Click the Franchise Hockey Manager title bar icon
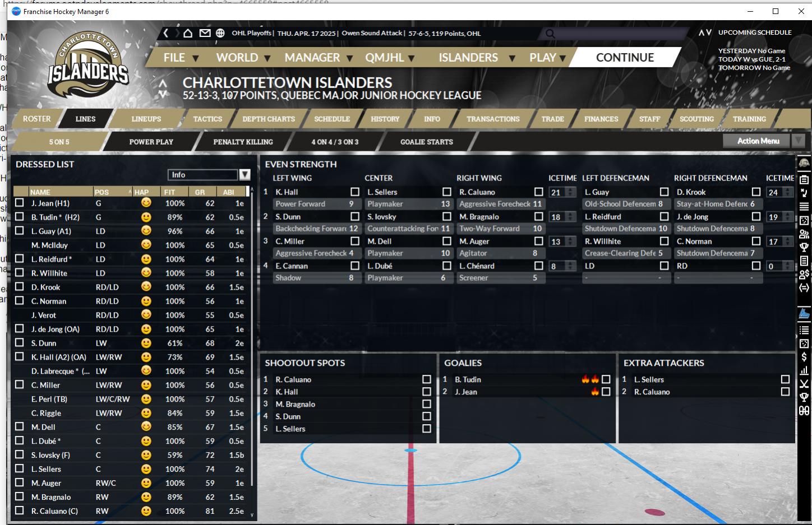This screenshot has height=525, width=812. (16, 11)
